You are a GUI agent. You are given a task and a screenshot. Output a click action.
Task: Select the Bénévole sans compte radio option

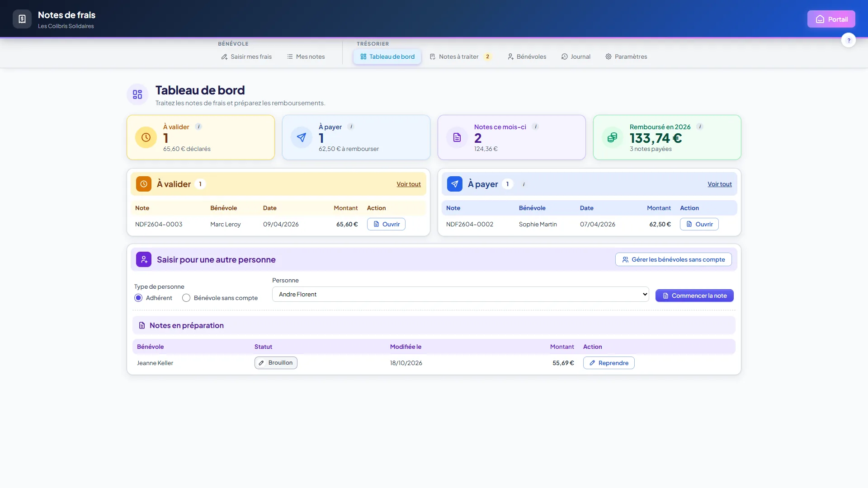tap(186, 298)
